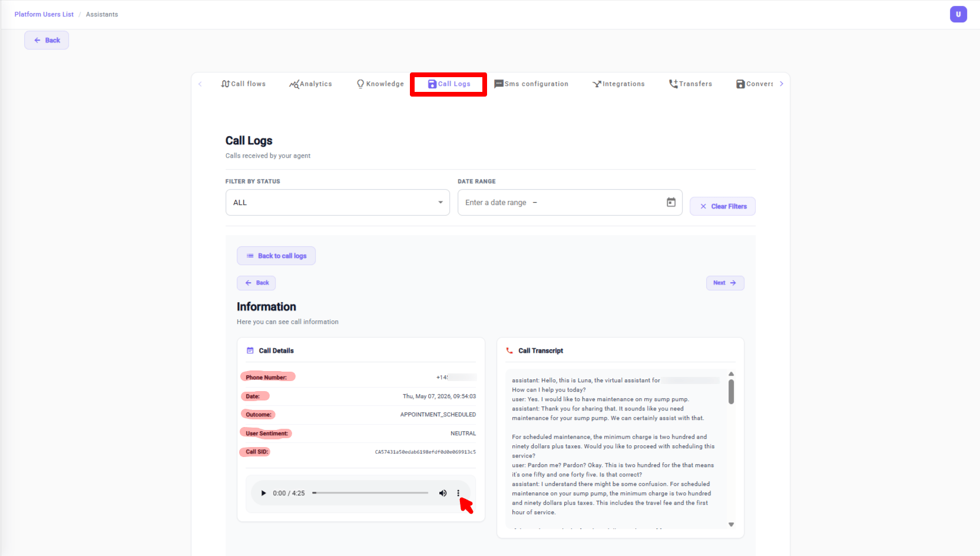
Task: Expand the Filter by Status dropdown
Action: tap(337, 203)
